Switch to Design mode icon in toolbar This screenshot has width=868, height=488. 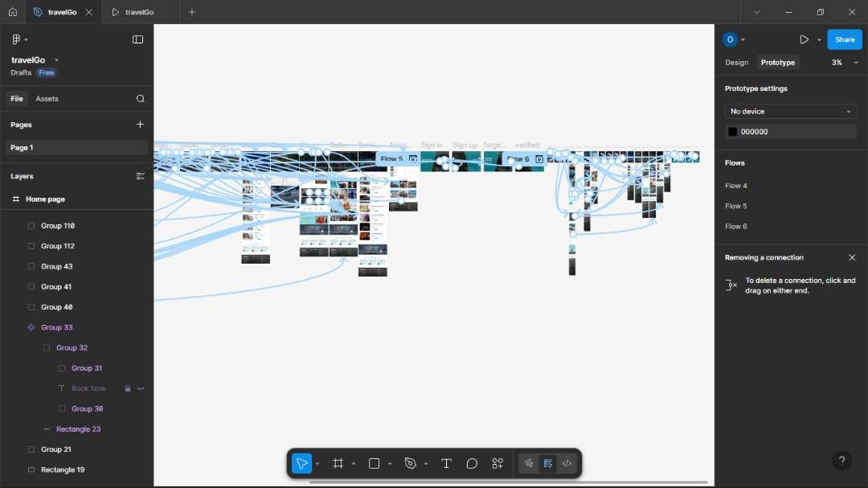tap(548, 464)
